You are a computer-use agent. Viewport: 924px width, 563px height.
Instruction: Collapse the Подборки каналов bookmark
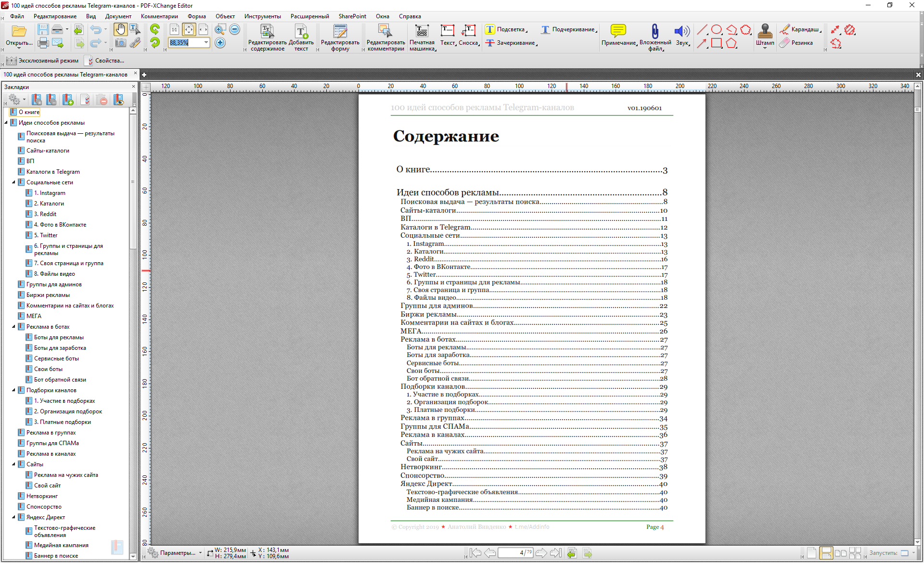click(13, 390)
